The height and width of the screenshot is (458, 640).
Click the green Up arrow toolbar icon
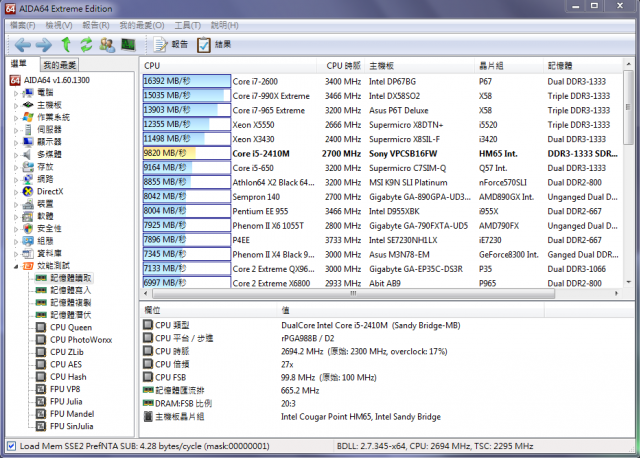[66, 44]
